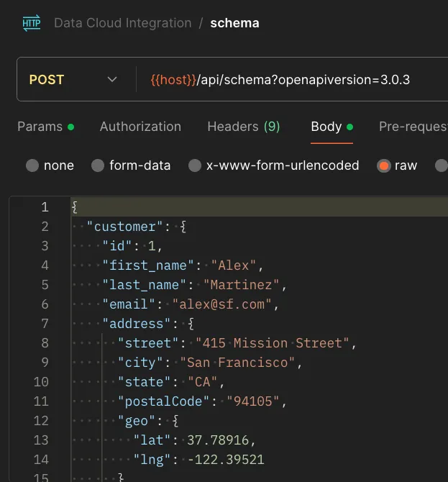Click the "lat" key on line 13
The width and height of the screenshot is (448, 482).
pos(152,440)
